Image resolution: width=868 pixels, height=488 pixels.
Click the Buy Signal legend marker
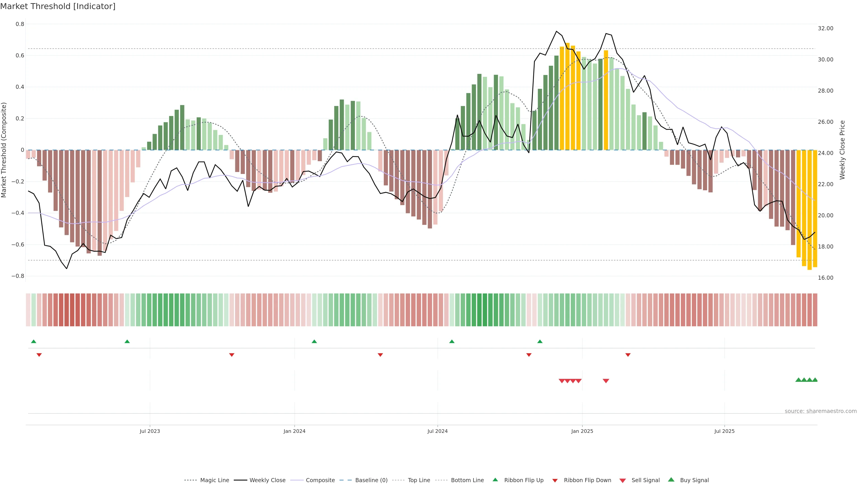pos(671,480)
